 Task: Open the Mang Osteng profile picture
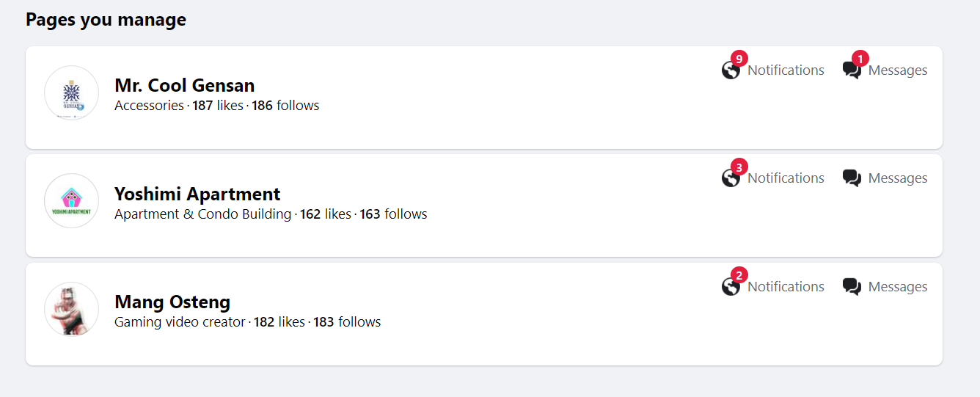coord(71,309)
